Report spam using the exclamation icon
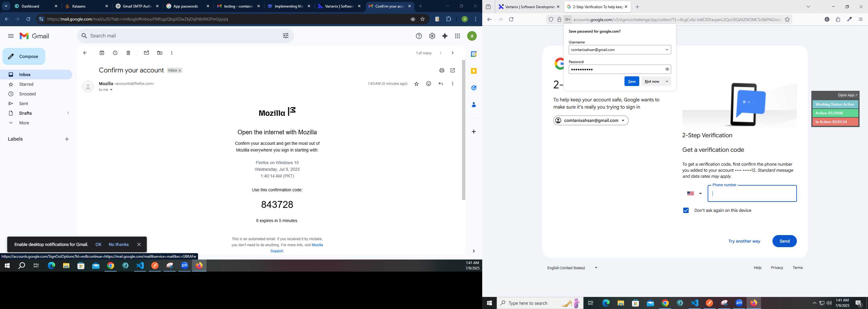Viewport: 868px width, 309px height. 115,53
